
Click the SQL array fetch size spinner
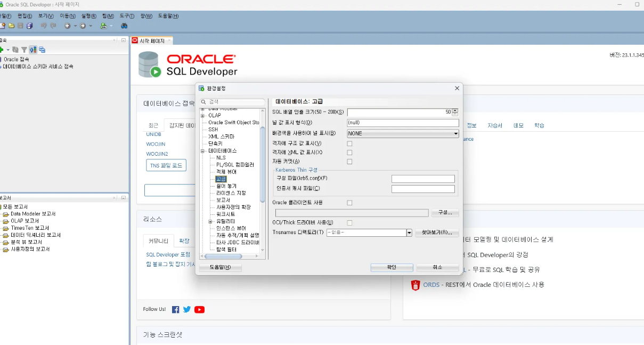click(x=455, y=112)
